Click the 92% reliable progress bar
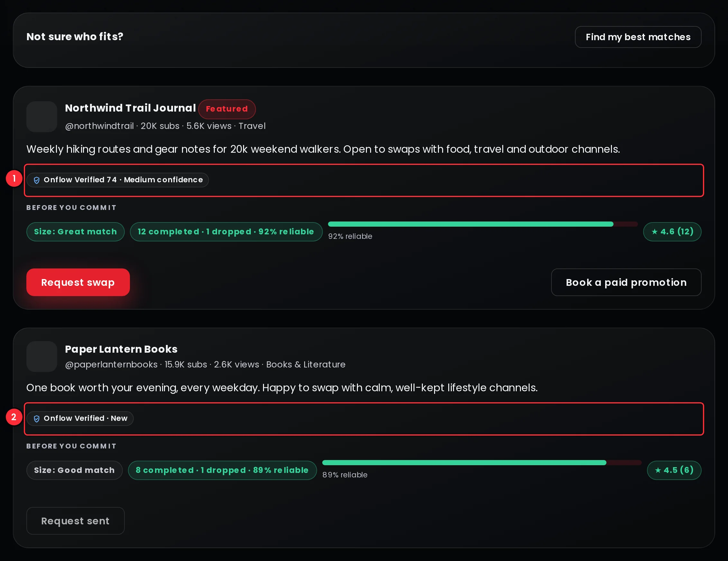The height and width of the screenshot is (561, 728). (483, 224)
